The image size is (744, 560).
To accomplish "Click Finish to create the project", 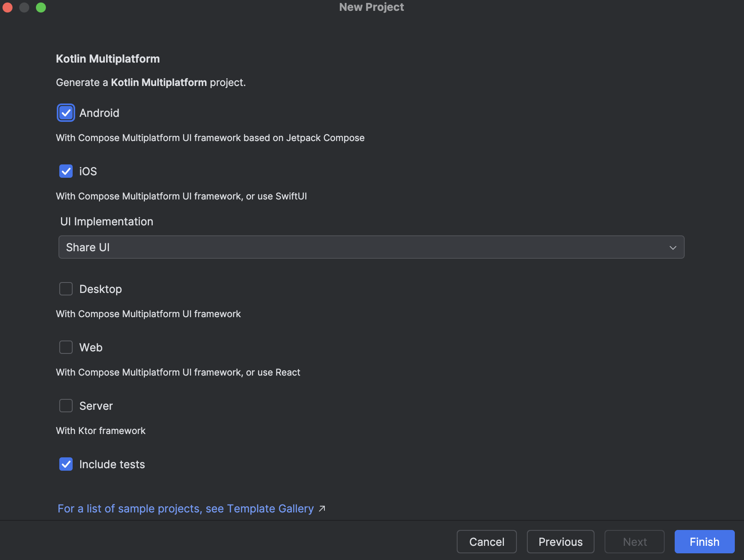I will pyautogui.click(x=704, y=542).
